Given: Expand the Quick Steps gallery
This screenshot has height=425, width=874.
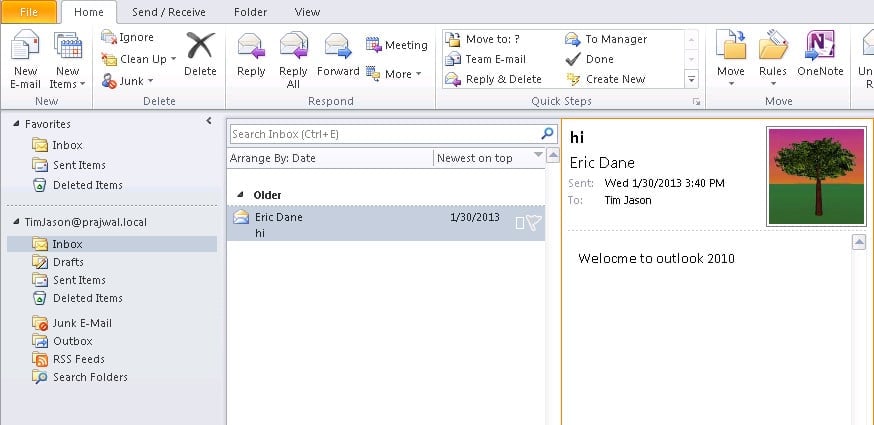Looking at the screenshot, I should [691, 80].
